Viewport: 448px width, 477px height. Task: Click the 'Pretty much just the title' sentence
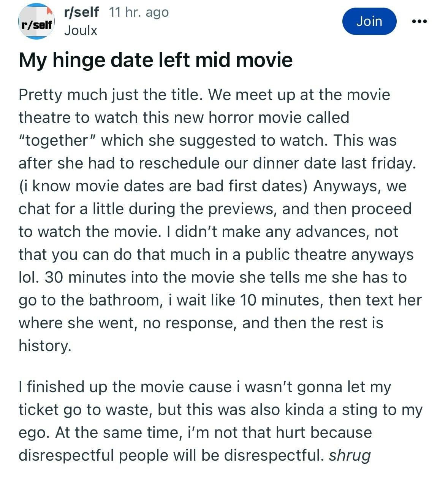pyautogui.click(x=111, y=95)
